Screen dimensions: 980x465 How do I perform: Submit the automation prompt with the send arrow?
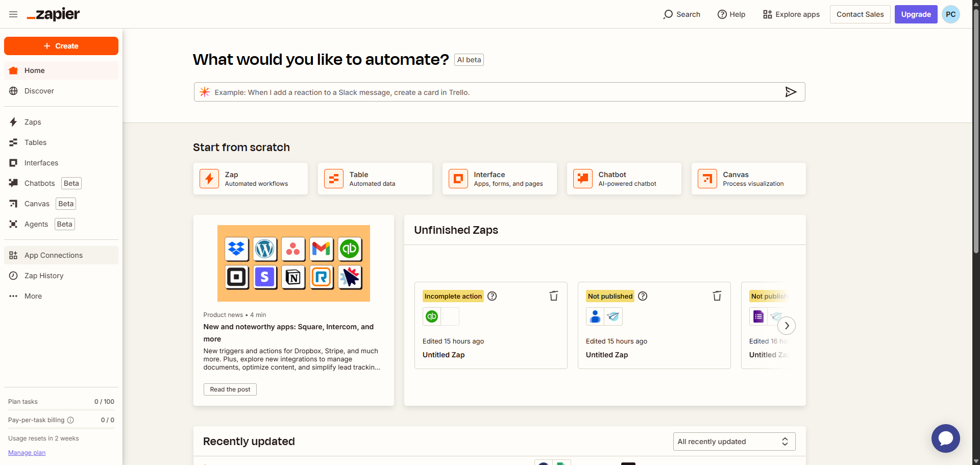(x=791, y=92)
